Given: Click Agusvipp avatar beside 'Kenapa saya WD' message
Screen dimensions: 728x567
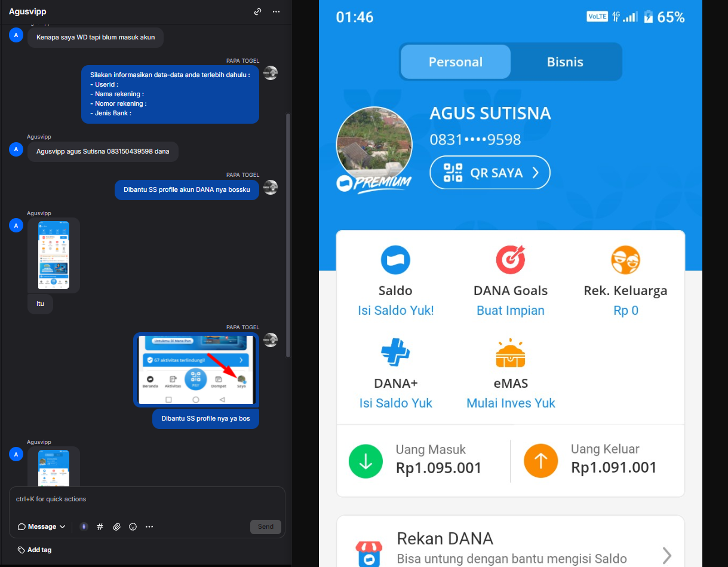Looking at the screenshot, I should [x=16, y=35].
